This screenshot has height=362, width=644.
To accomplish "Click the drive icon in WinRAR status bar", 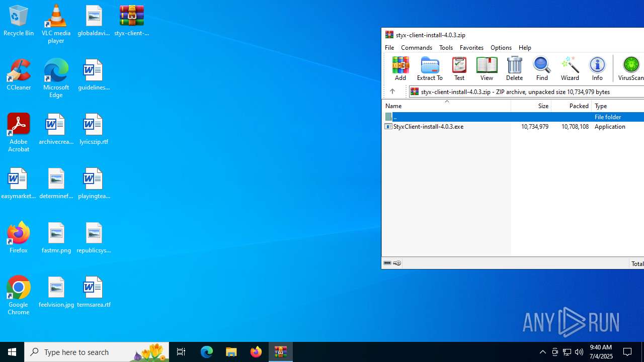I will click(x=387, y=263).
